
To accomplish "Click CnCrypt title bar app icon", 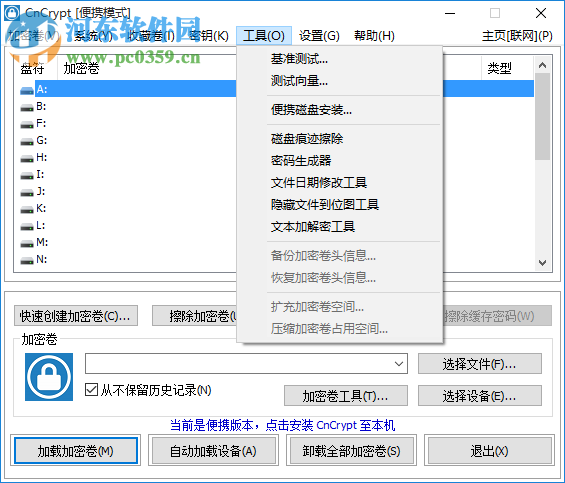I will coord(12,13).
